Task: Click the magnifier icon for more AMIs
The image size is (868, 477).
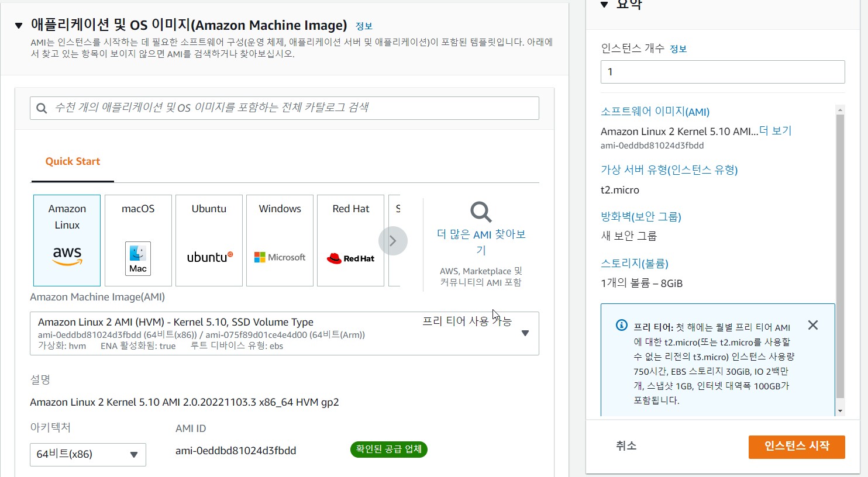Action: pyautogui.click(x=481, y=212)
